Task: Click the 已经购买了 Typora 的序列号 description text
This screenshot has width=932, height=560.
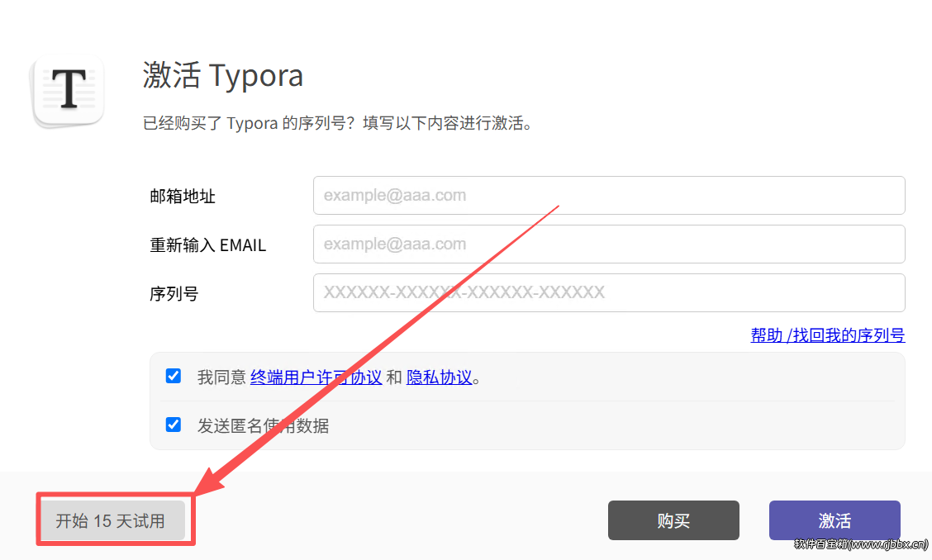Action: click(x=338, y=123)
